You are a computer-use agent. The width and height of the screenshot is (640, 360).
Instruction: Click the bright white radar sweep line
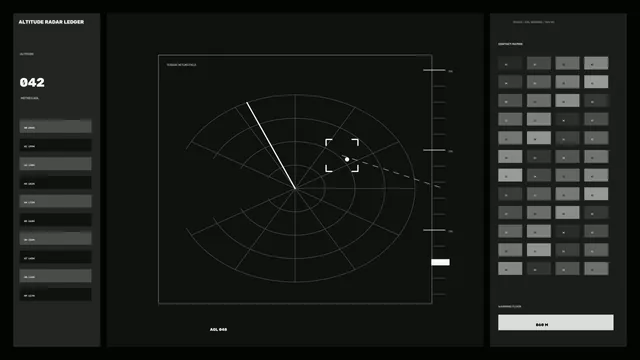271,145
